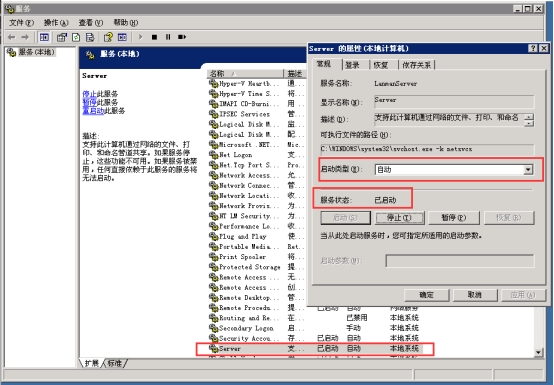Open the 帮助(H) menu
The width and height of the screenshot is (554, 385).
click(x=125, y=23)
